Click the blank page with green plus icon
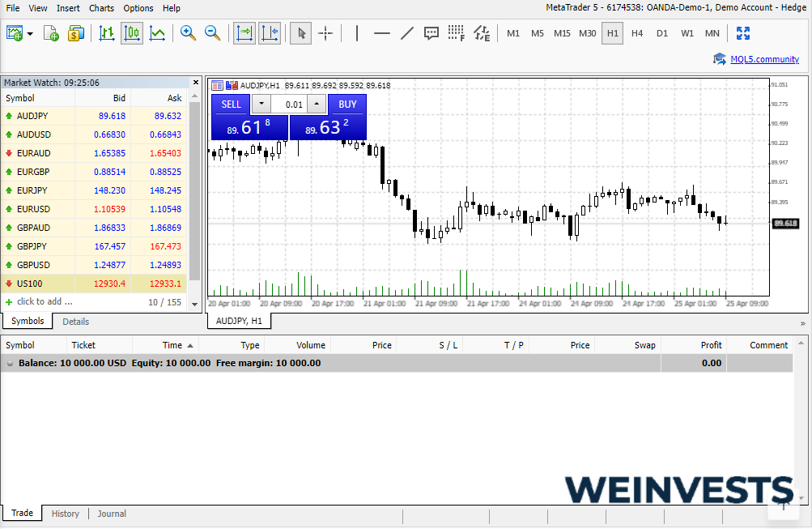The height and width of the screenshot is (529, 812). click(51, 33)
